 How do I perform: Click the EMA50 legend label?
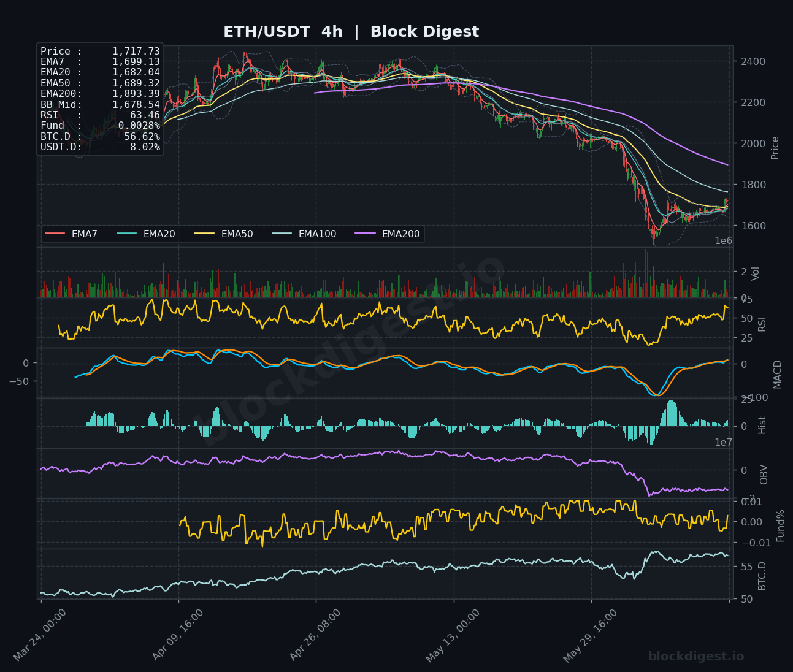point(237,234)
